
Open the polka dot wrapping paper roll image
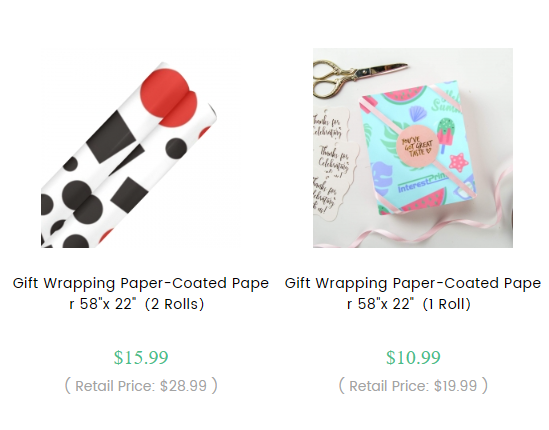point(141,148)
